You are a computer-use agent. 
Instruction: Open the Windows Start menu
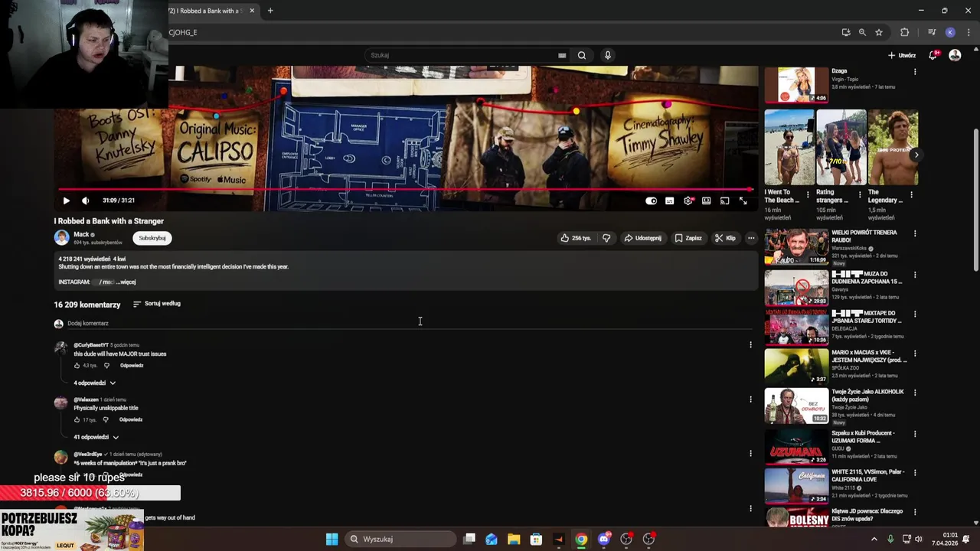(x=332, y=539)
